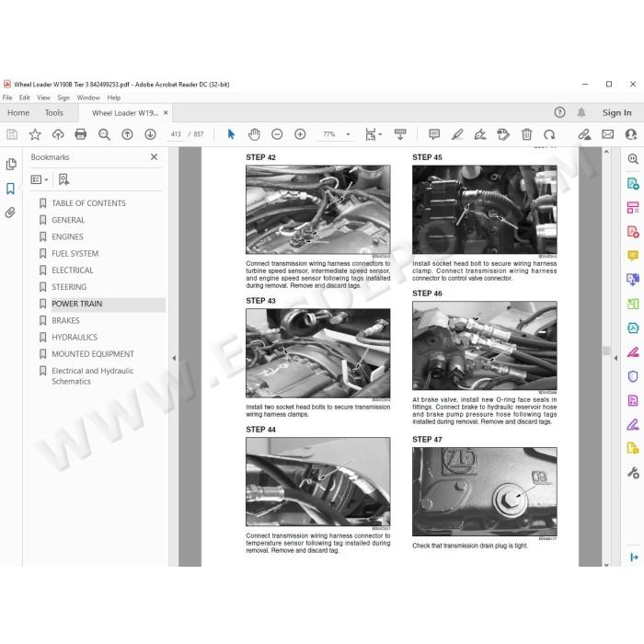The width and height of the screenshot is (644, 644).
Task: Open the Window menu
Action: point(88,98)
